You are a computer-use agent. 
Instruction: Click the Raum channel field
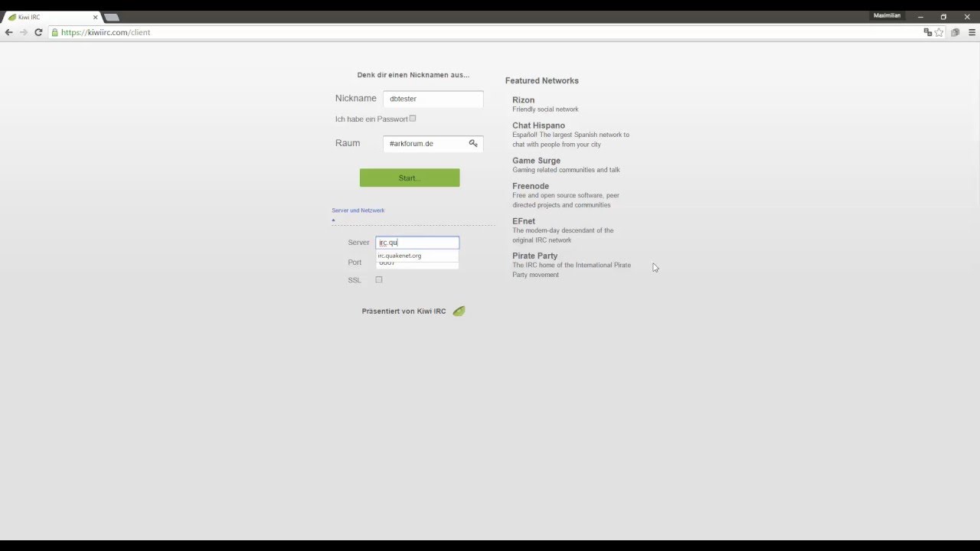point(433,143)
